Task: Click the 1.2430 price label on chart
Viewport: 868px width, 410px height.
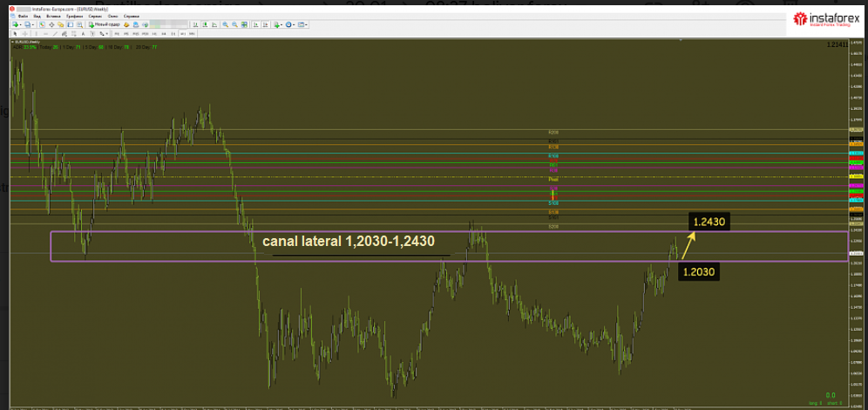Action: (x=707, y=222)
